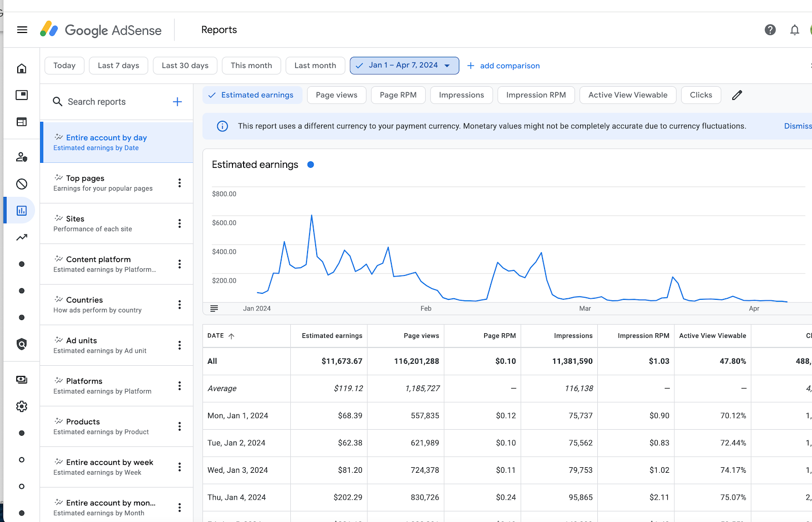The width and height of the screenshot is (812, 522).
Task: Click the search magnifier in Search reports
Action: [58, 102]
